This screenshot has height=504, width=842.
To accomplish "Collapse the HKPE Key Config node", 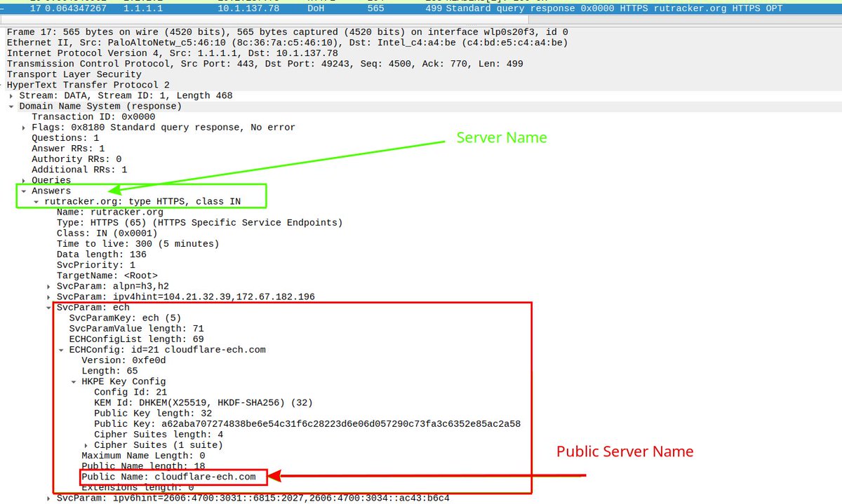I will pyautogui.click(x=74, y=381).
